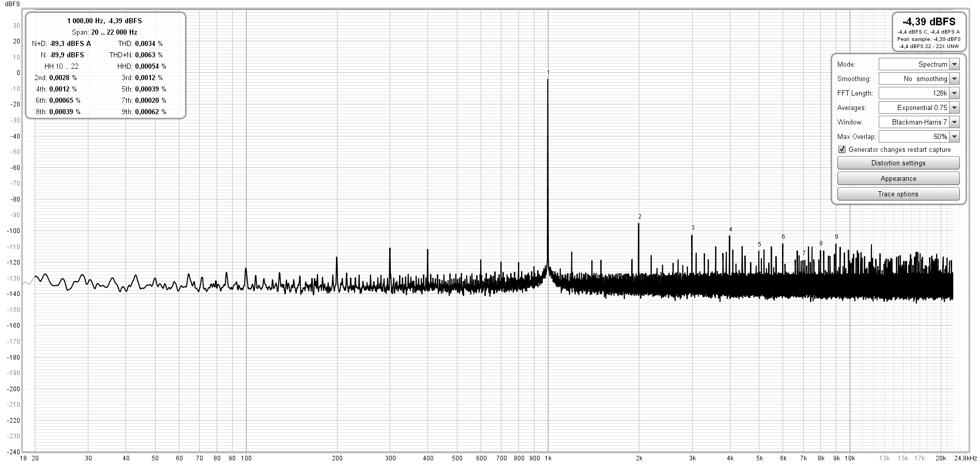This screenshot has width=980, height=464.
Task: Click the large -4,39 dBFS level readout
Action: (928, 22)
